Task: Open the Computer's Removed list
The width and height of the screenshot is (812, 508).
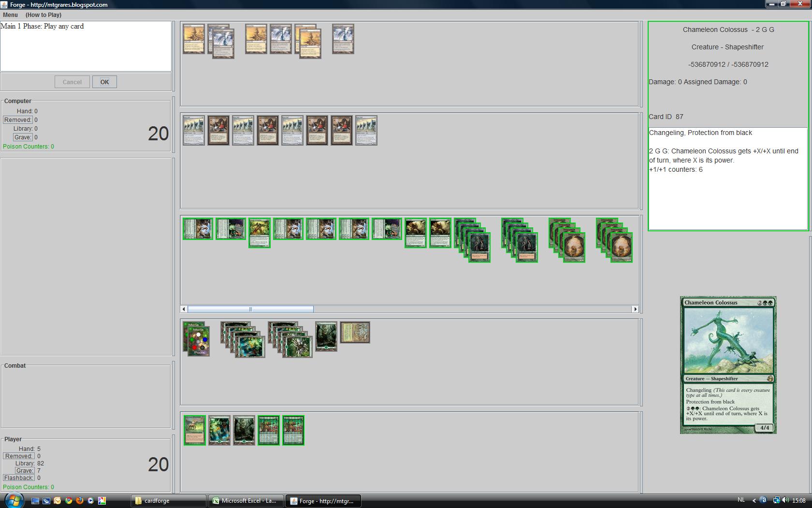Action: point(18,120)
